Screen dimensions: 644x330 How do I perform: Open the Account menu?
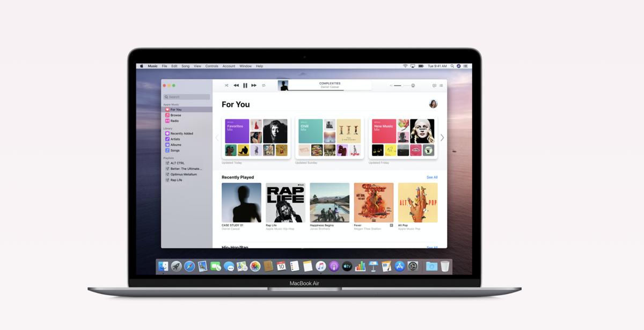click(229, 66)
